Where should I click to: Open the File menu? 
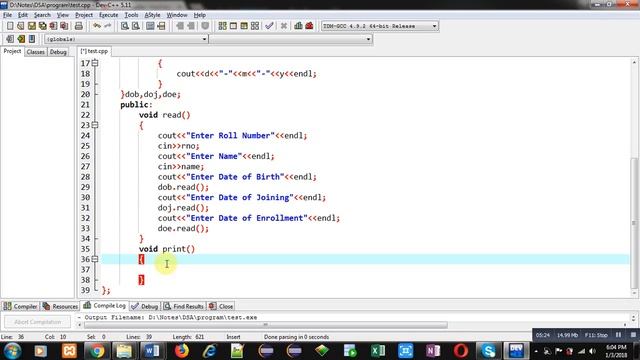[x=7, y=15]
